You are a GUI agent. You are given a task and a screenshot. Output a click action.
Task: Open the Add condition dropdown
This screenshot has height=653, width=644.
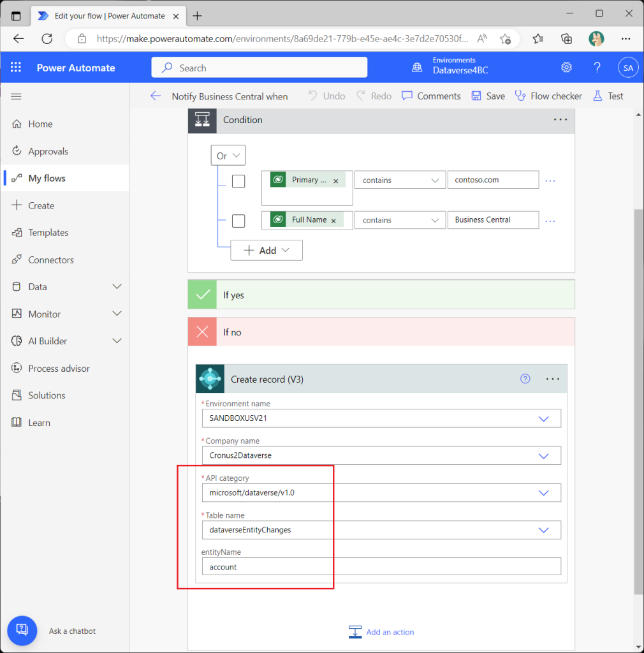pyautogui.click(x=267, y=250)
